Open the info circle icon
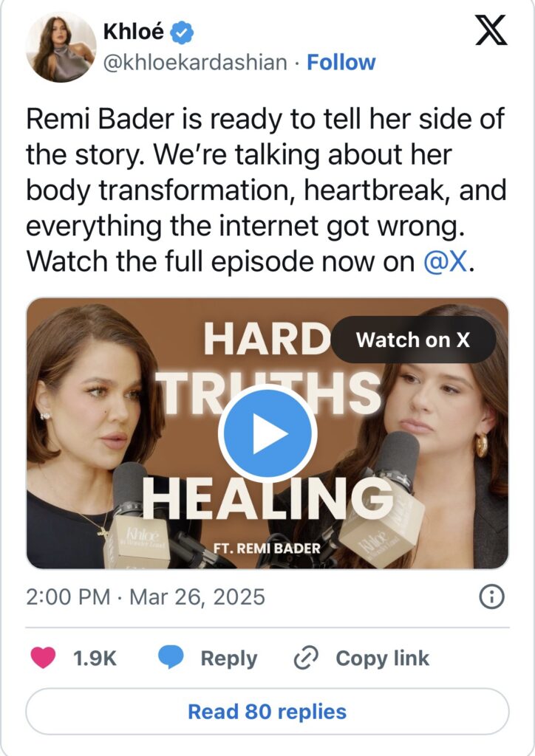 click(492, 597)
